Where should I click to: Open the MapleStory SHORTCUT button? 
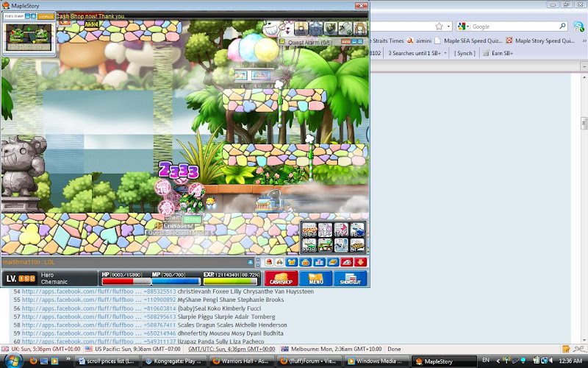(351, 279)
